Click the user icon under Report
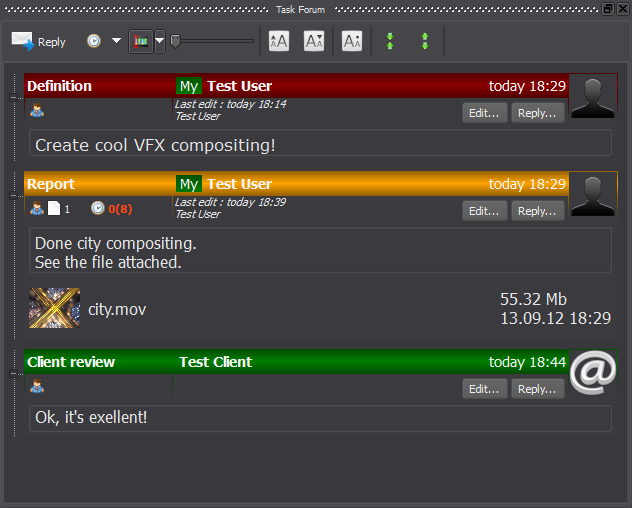 point(37,208)
